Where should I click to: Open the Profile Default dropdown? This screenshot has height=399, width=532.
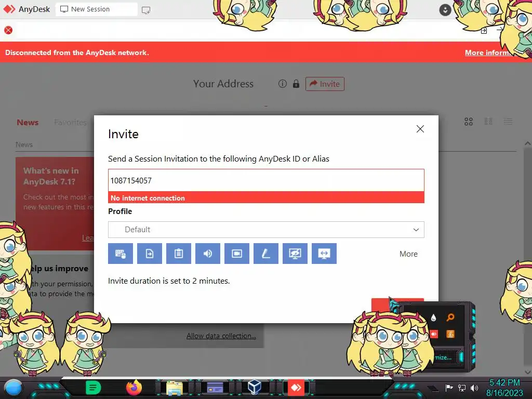click(x=266, y=230)
